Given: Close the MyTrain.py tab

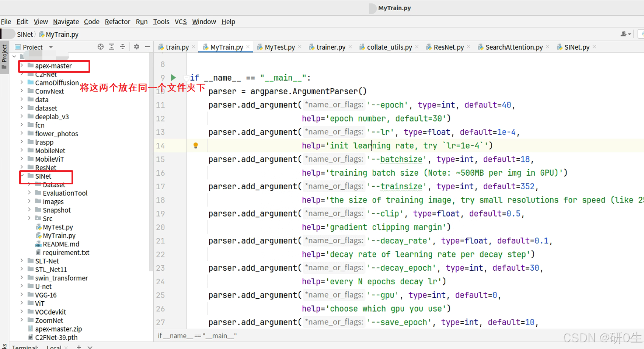Looking at the screenshot, I should [x=248, y=47].
